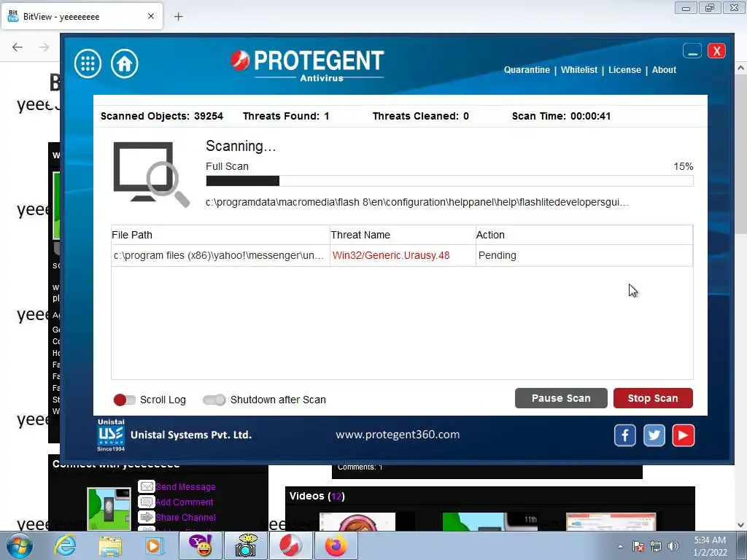Click the Share Channel arrow icon
The height and width of the screenshot is (560, 747).
click(146, 517)
